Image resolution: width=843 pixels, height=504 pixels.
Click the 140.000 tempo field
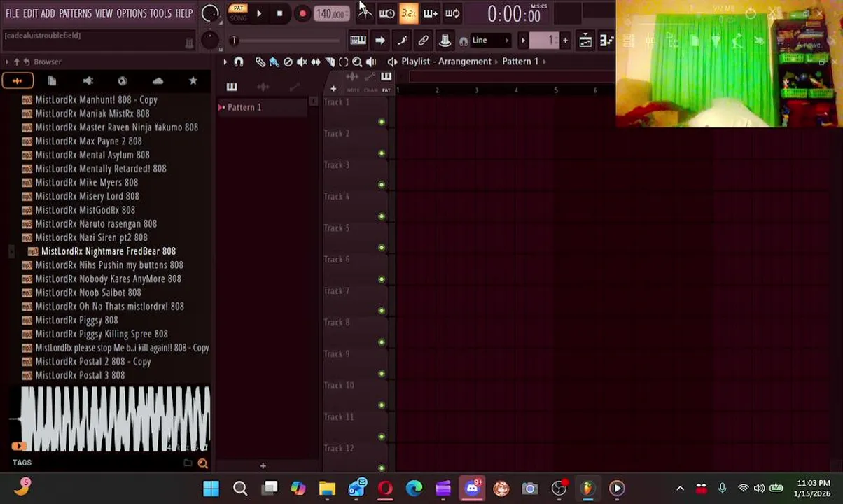click(330, 13)
